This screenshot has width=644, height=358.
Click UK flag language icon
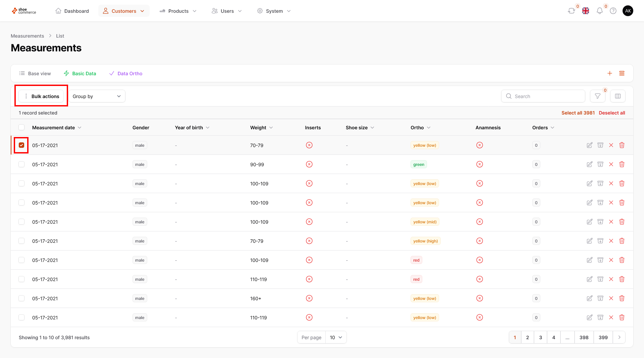[586, 11]
